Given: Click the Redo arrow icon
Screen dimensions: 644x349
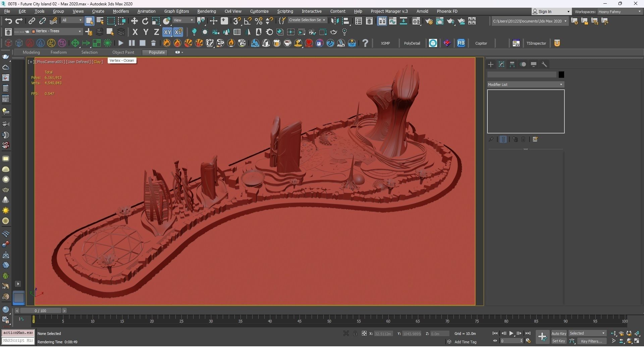Looking at the screenshot, I should [19, 21].
